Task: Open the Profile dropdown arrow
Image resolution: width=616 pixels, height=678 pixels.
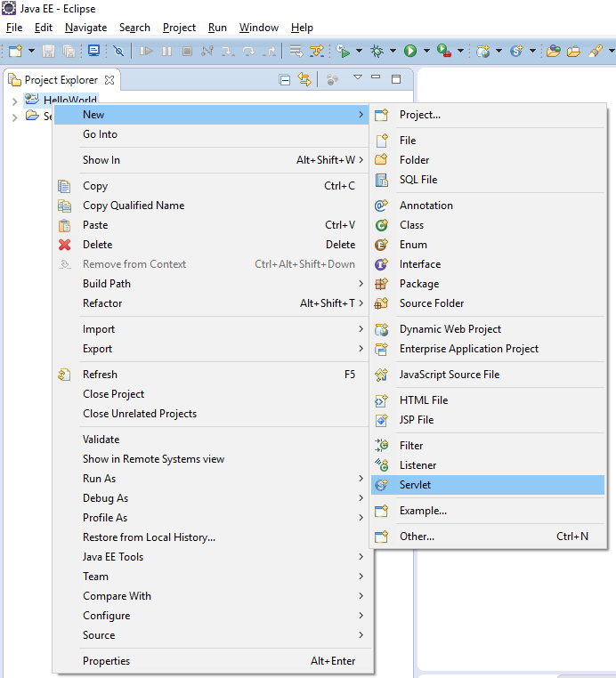Action: [359, 51]
